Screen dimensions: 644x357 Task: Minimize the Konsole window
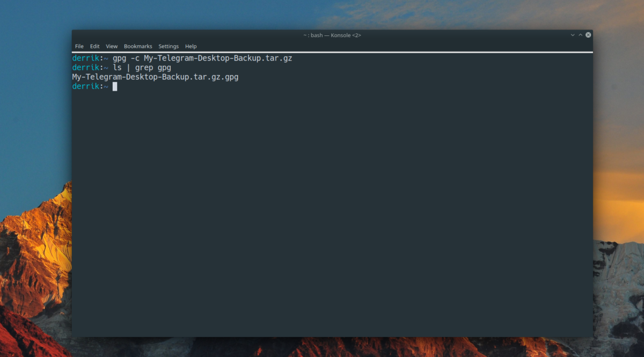coord(573,35)
